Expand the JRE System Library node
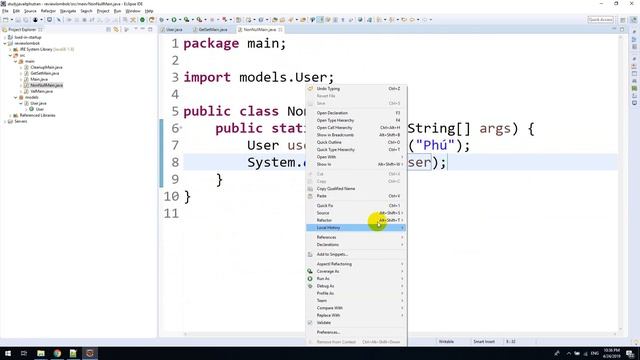The image size is (640, 360). coord(11,49)
